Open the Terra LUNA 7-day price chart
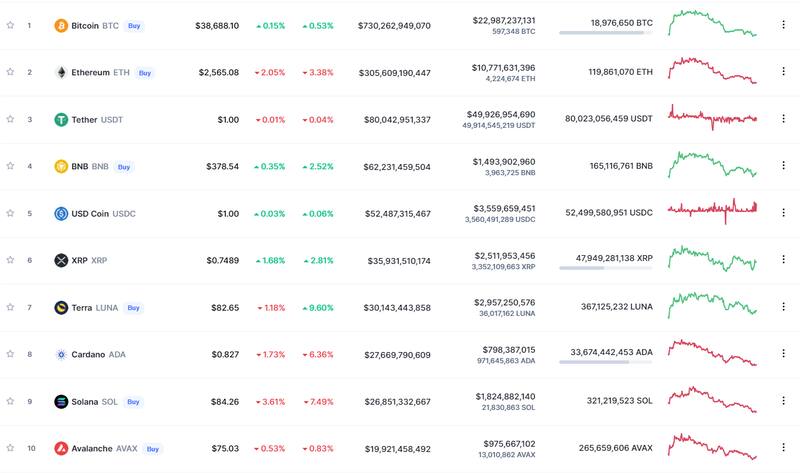This screenshot has width=800, height=473. coord(713,303)
